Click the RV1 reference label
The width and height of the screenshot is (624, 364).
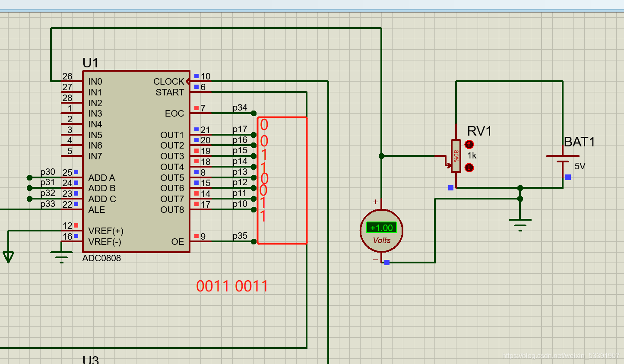pyautogui.click(x=479, y=131)
